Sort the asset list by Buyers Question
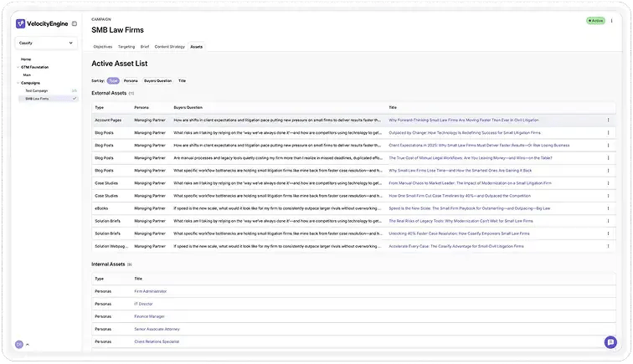633x364 pixels. [157, 80]
